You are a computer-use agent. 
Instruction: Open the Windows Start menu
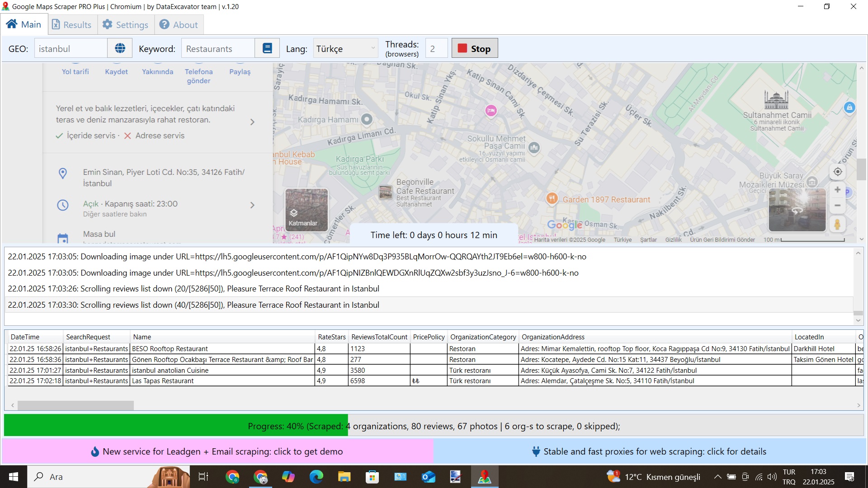[14, 477]
